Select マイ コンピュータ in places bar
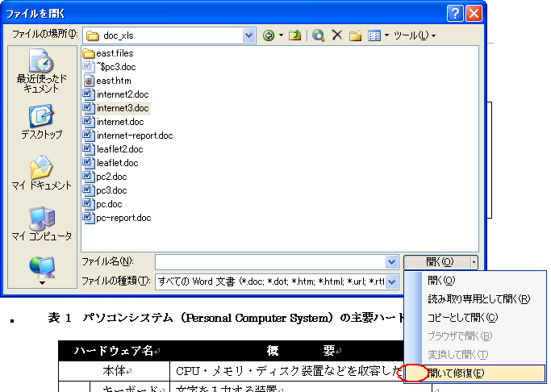Image resolution: width=551 pixels, height=392 pixels. pos(41,223)
